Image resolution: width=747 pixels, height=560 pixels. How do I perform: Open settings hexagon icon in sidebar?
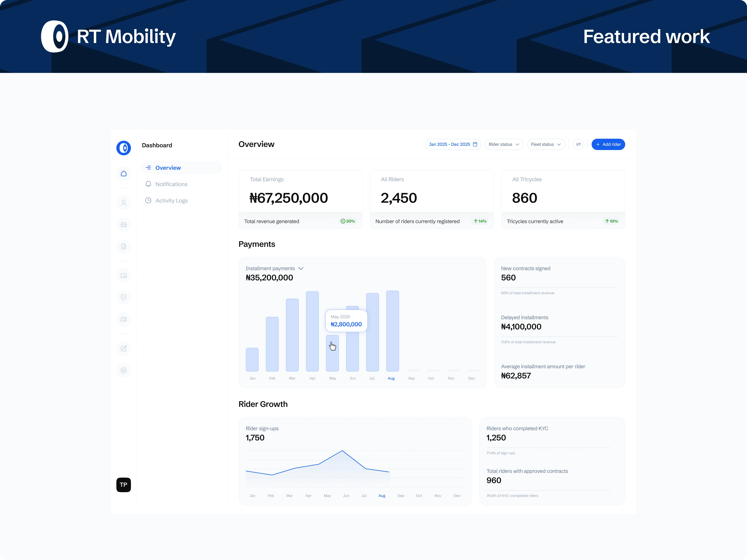point(124,370)
